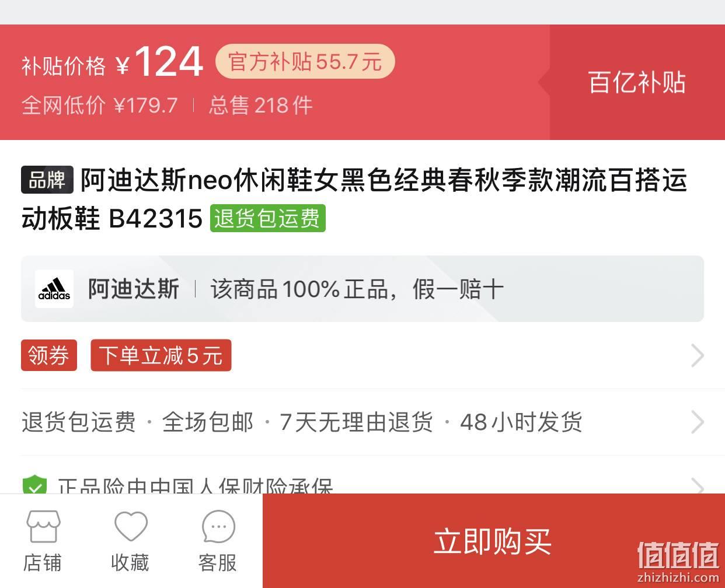Viewport: 725px width, 588px height.
Task: Tap the ¥124 subsidized price
Action: [x=159, y=61]
